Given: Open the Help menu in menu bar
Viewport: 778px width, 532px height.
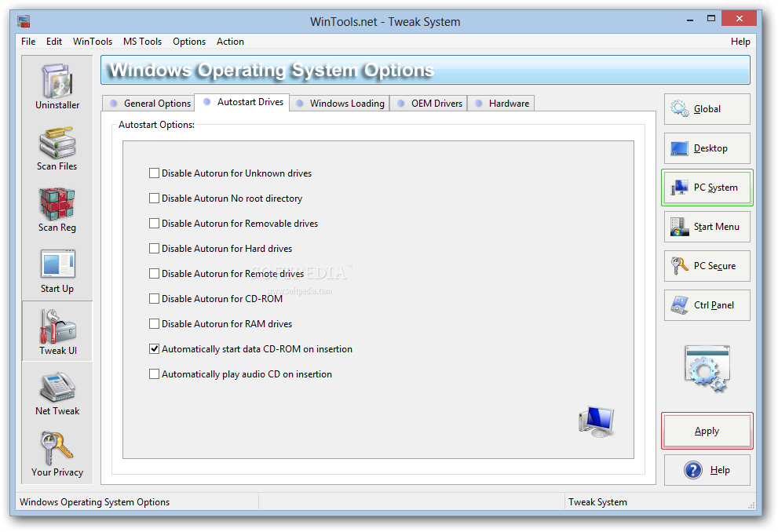Looking at the screenshot, I should [x=740, y=42].
